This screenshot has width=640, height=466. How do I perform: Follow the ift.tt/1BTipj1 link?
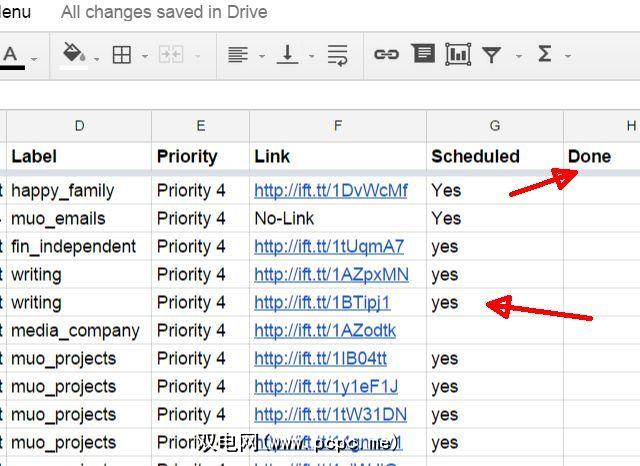pos(322,302)
